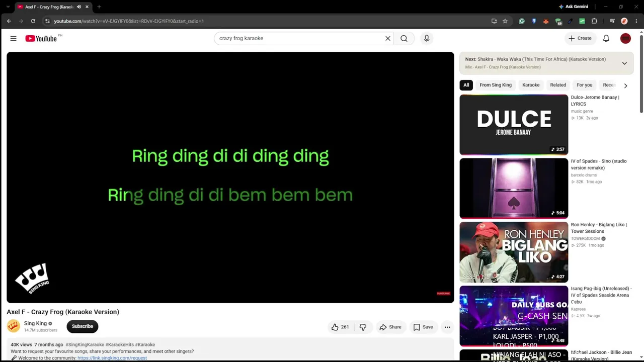This screenshot has height=362, width=644.
Task: Show more filter chips with the arrow
Action: pyautogui.click(x=625, y=85)
